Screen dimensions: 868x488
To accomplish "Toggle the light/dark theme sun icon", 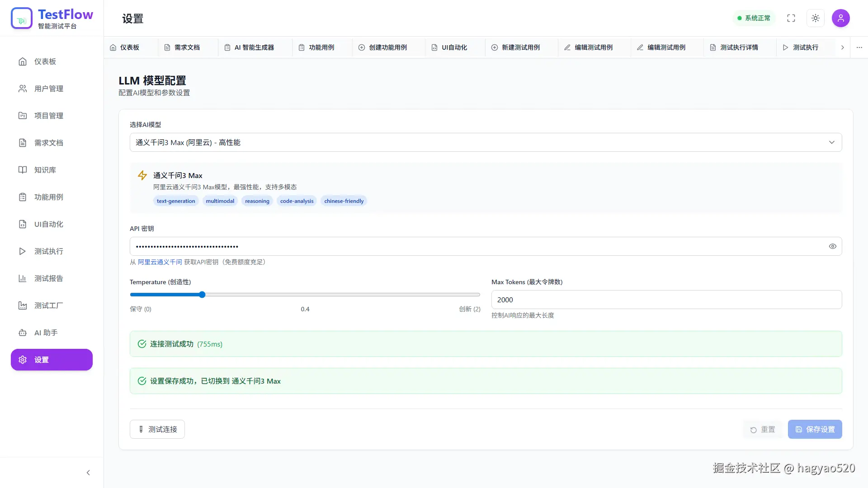I will pyautogui.click(x=815, y=18).
